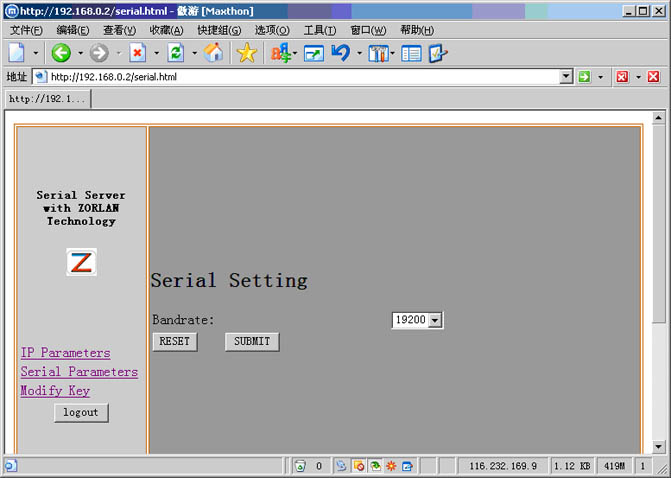Click the red ZORLAN Z logo

(81, 262)
